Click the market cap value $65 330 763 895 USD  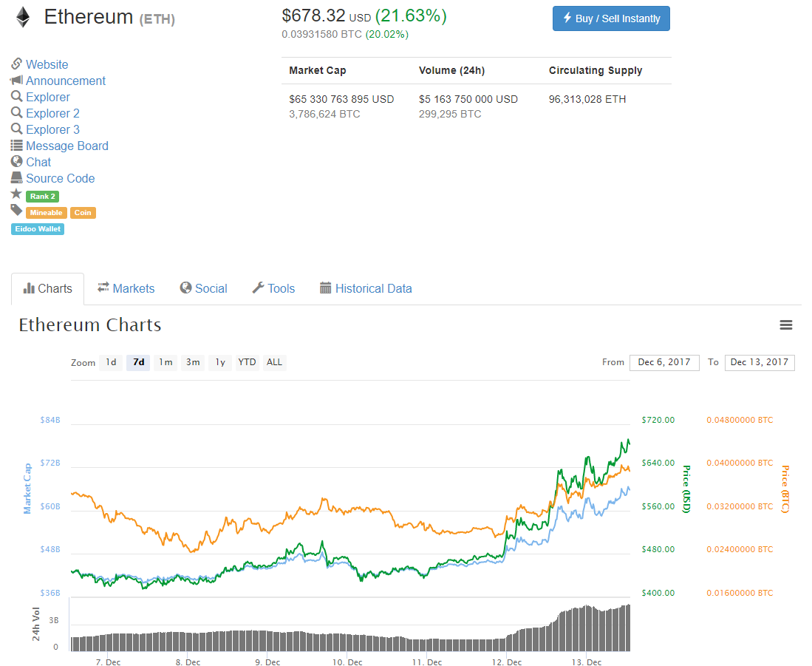341,99
